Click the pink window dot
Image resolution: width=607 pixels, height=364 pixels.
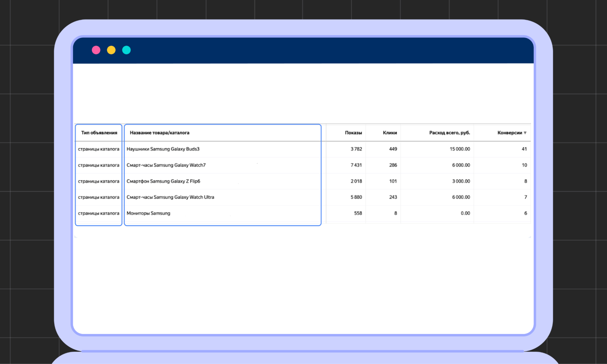click(96, 50)
